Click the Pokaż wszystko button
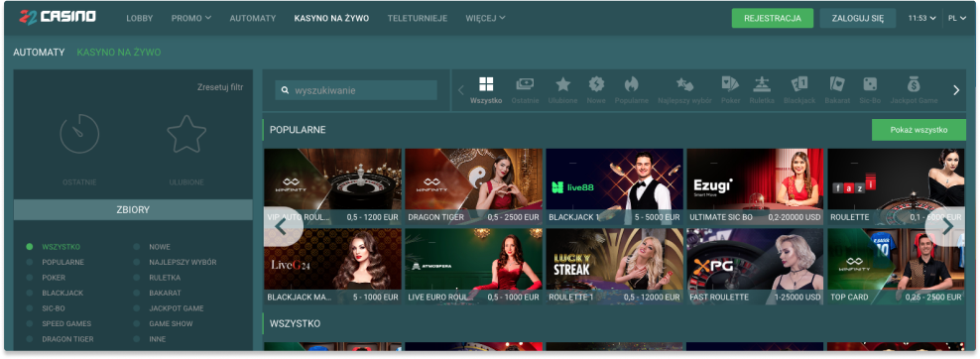The width and height of the screenshot is (980, 359). [919, 130]
